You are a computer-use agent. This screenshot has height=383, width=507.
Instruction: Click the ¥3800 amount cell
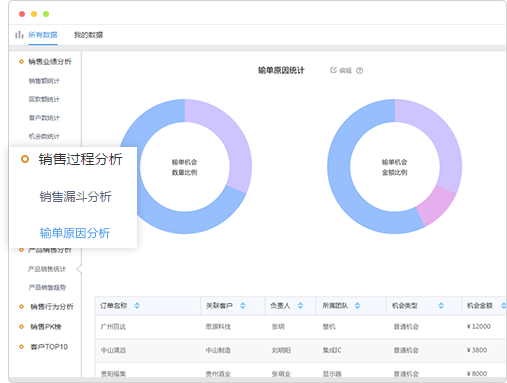(477, 350)
